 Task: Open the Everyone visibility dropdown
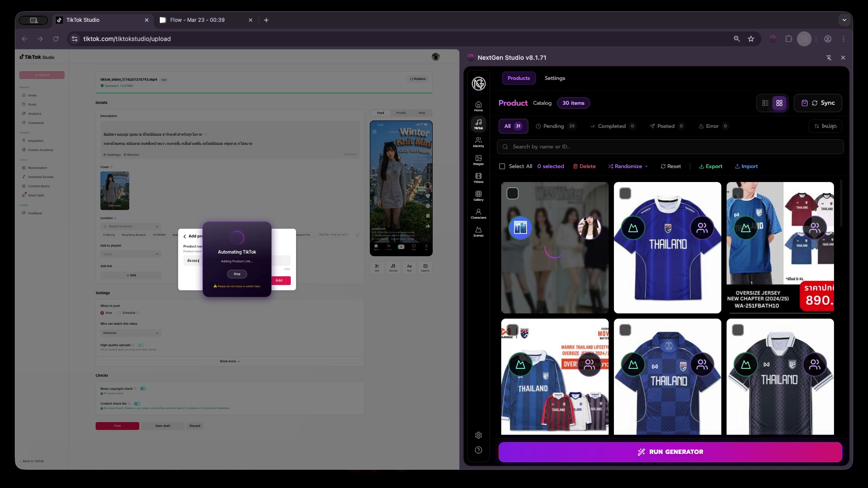[131, 333]
